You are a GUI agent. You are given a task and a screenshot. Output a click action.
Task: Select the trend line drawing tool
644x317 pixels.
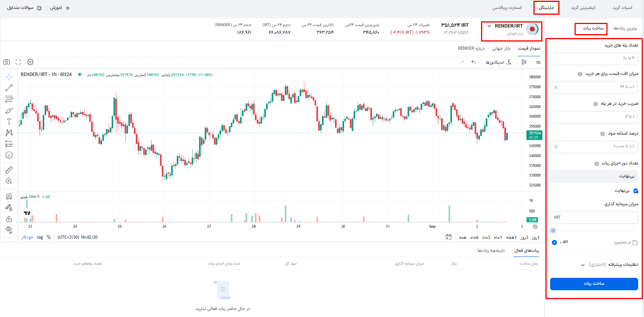coord(9,88)
